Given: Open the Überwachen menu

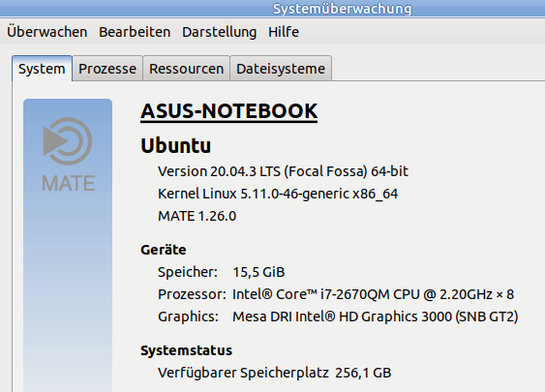Looking at the screenshot, I should [46, 32].
